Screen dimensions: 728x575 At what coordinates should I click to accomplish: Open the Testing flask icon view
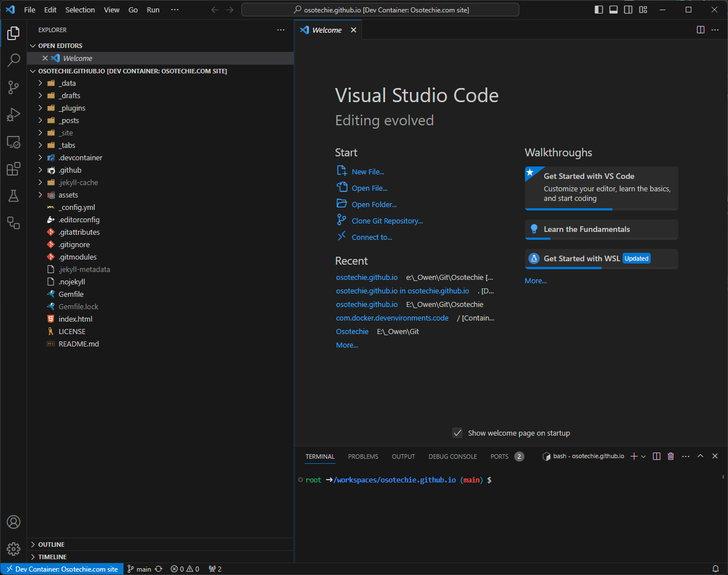(14, 196)
